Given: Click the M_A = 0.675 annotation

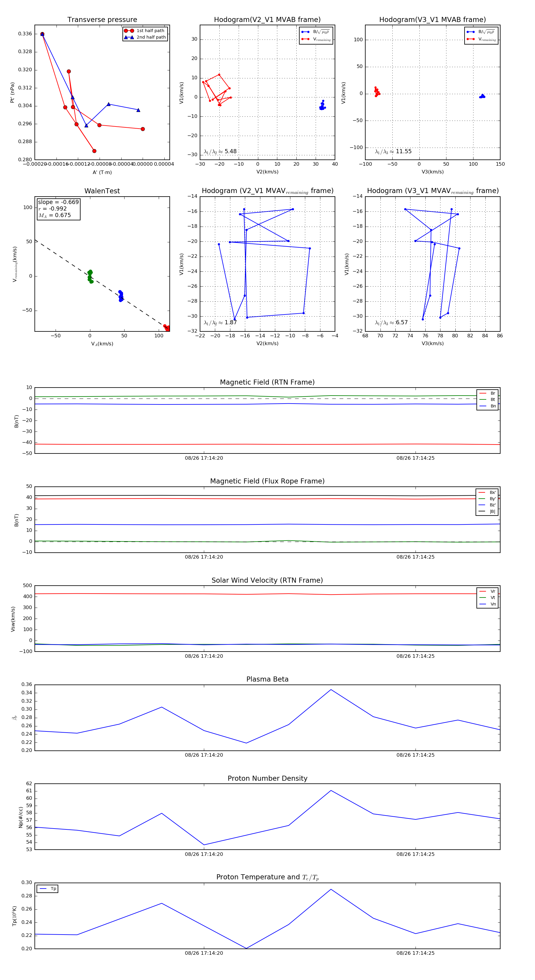Looking at the screenshot, I should tap(54, 215).
